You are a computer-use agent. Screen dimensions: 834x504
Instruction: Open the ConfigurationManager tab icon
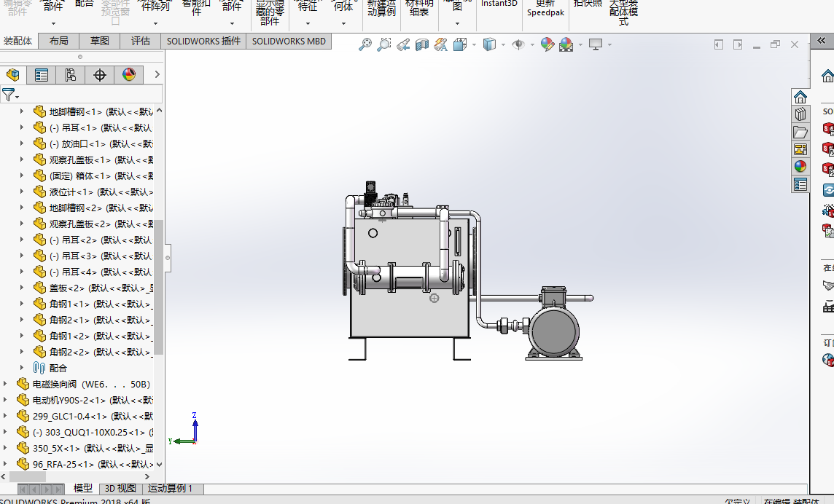[x=70, y=75]
